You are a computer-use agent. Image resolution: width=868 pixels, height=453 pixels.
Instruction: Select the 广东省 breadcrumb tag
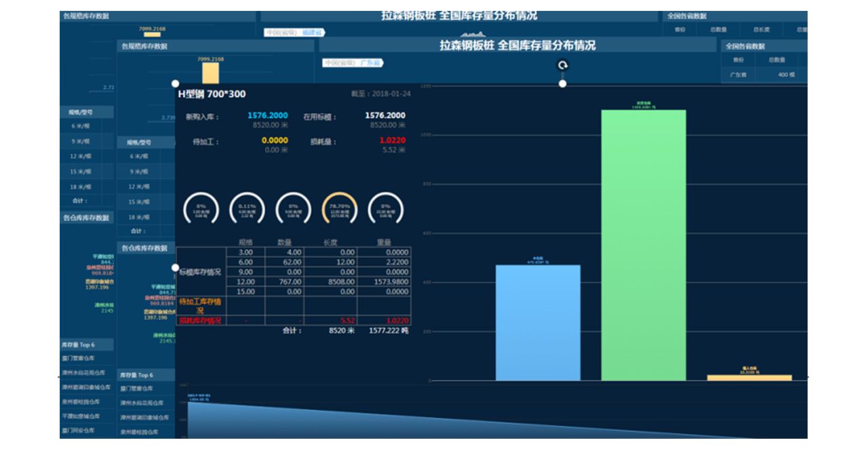370,63
